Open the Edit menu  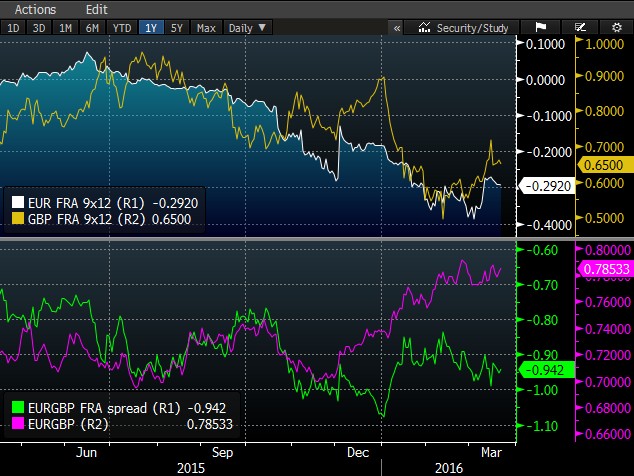[x=96, y=9]
